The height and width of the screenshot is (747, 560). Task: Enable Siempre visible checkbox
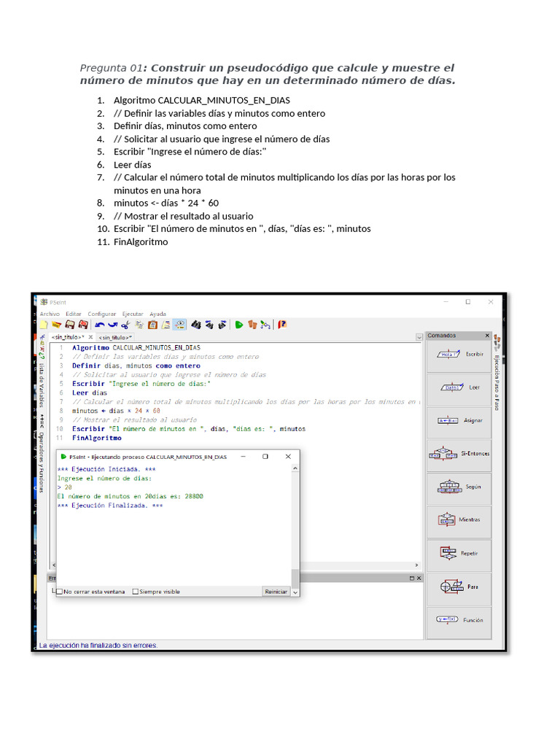(135, 592)
